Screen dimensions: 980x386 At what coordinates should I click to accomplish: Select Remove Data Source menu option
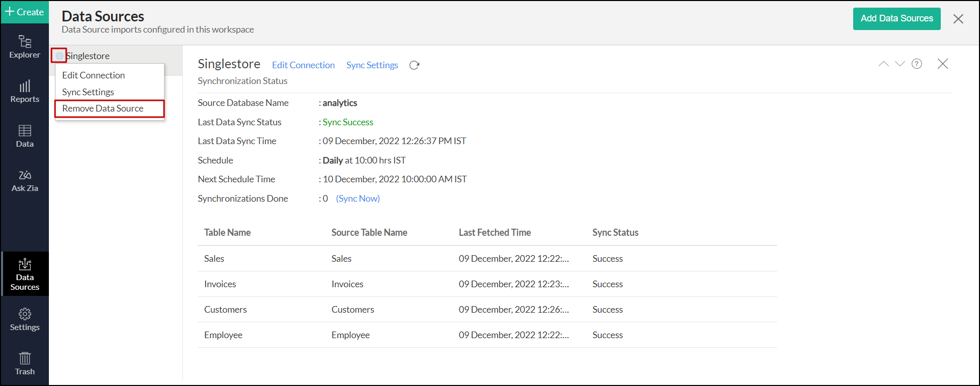103,108
